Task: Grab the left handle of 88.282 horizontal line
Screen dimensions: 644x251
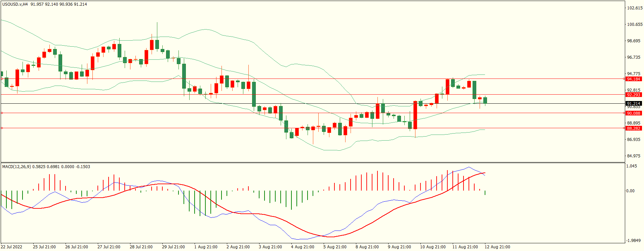Action: pyautogui.click(x=2, y=128)
